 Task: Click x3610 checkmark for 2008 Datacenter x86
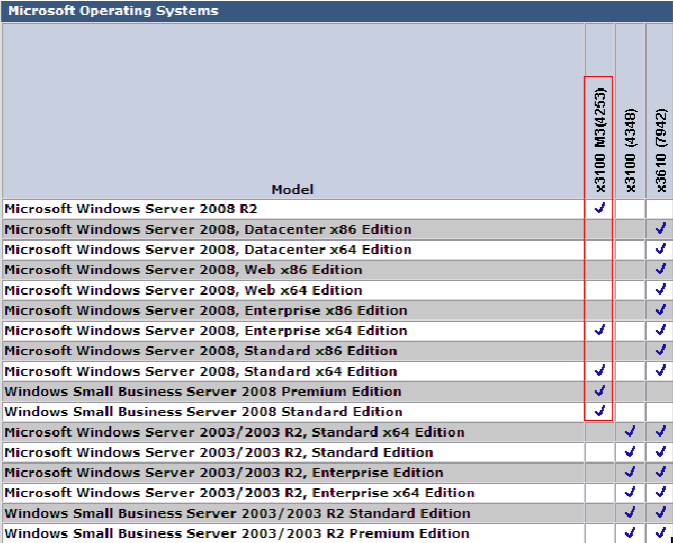[661, 228]
